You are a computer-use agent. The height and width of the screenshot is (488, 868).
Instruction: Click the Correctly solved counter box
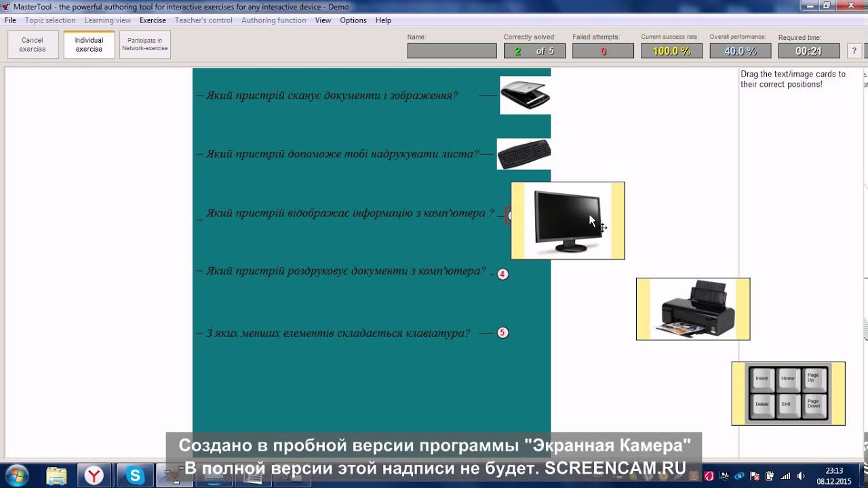(x=535, y=51)
